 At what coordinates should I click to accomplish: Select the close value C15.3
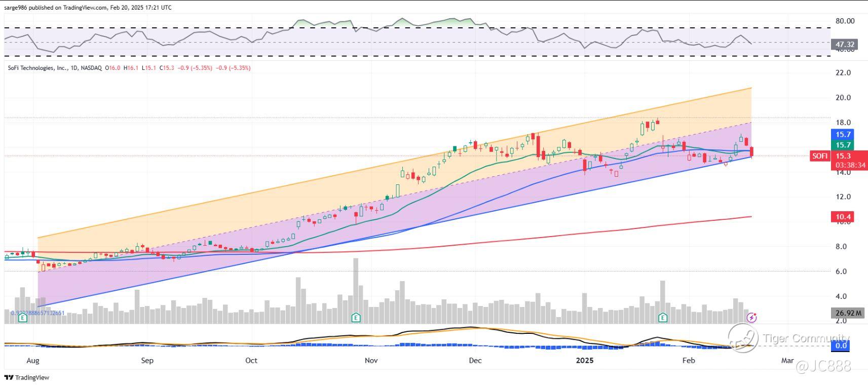point(167,68)
